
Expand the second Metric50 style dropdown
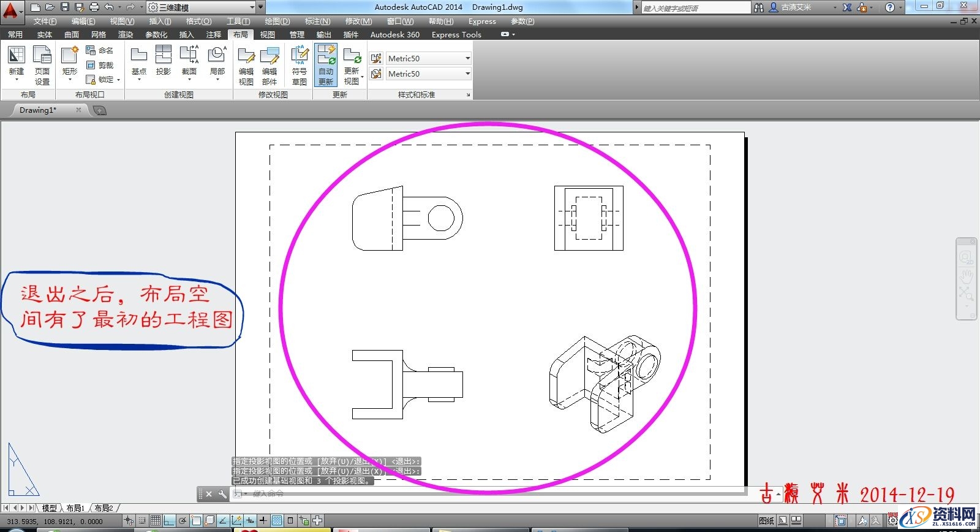click(x=467, y=74)
